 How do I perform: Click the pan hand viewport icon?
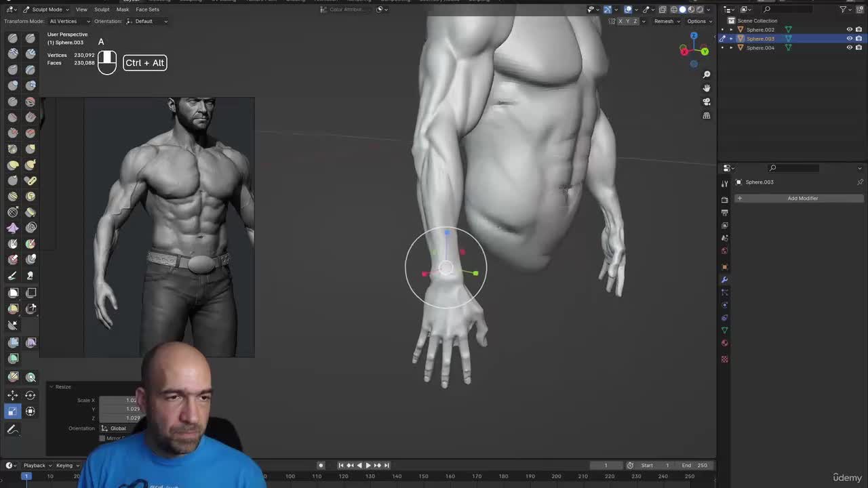707,88
